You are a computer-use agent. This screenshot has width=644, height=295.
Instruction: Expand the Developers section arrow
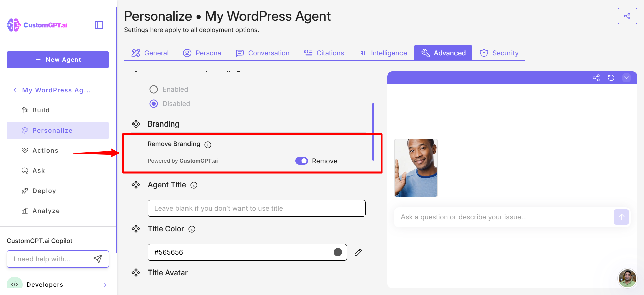pyautogui.click(x=105, y=285)
